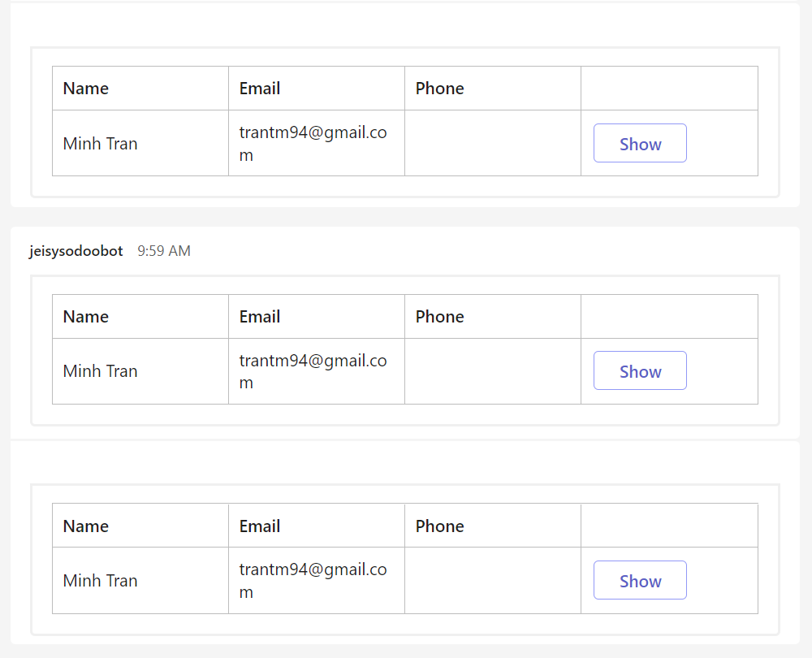Click Phone column header in bottom card
Image resolution: width=812 pixels, height=658 pixels.
(x=439, y=526)
